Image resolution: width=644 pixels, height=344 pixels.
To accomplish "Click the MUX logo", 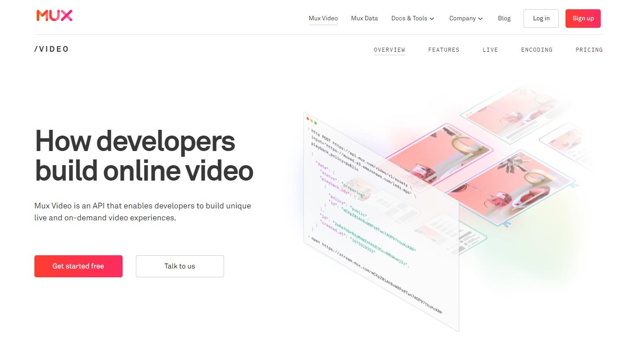I will 54,16.
